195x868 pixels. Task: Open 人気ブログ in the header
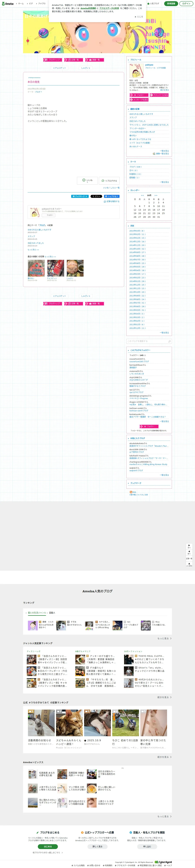[154, 4]
